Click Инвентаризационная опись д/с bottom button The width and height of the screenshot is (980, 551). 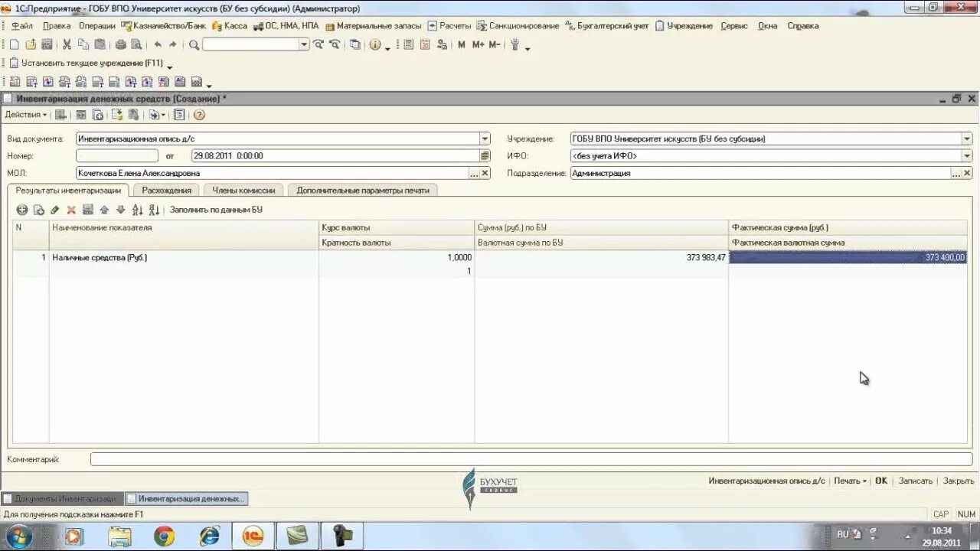coord(766,481)
